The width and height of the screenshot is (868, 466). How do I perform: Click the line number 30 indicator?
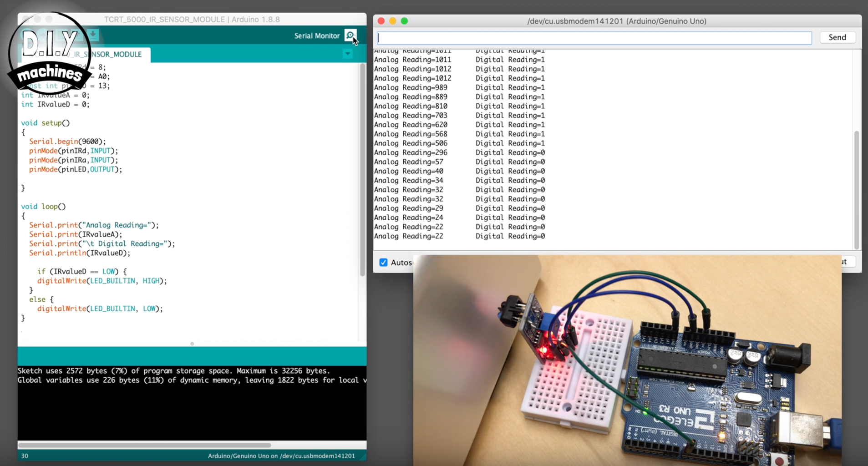(x=25, y=456)
